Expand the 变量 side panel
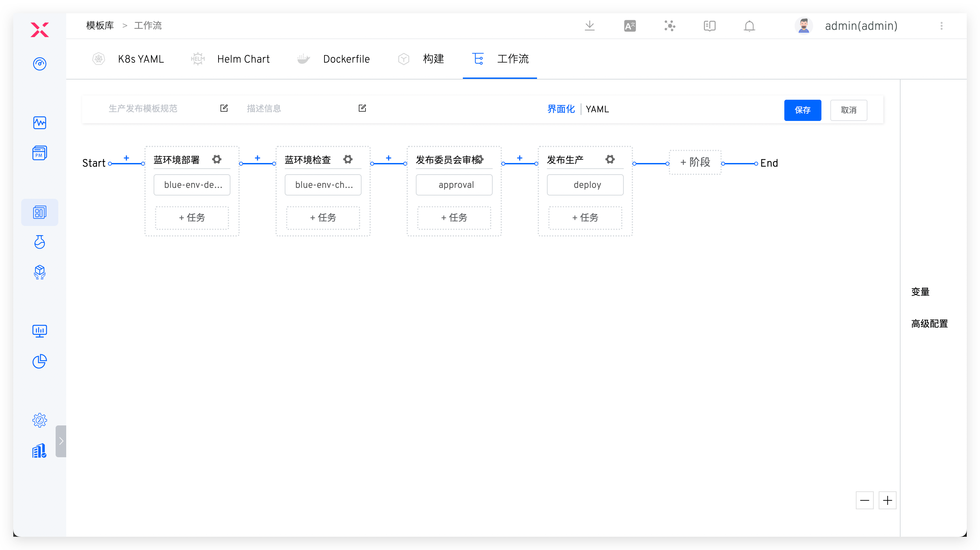 (x=920, y=292)
